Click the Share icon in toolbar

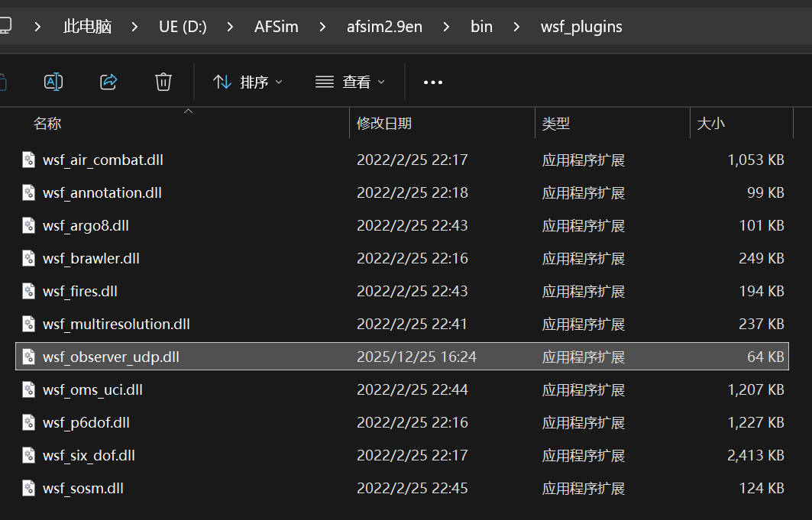click(108, 82)
